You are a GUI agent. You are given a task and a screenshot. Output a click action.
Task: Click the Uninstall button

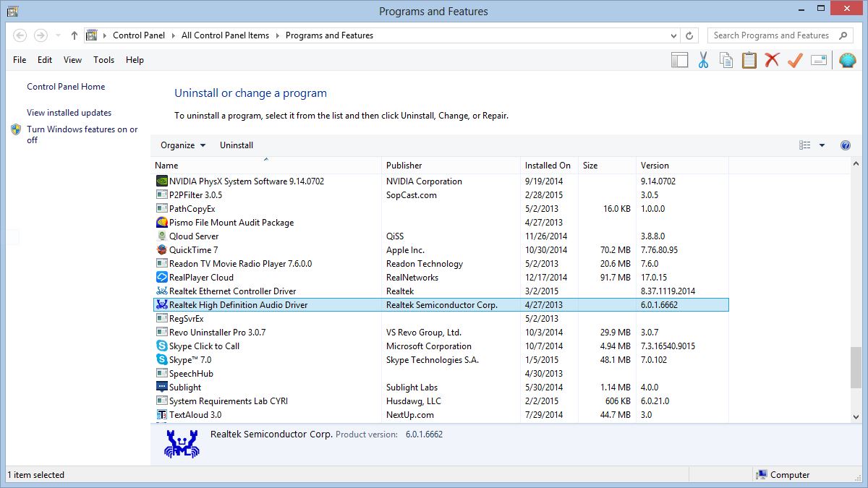click(237, 145)
